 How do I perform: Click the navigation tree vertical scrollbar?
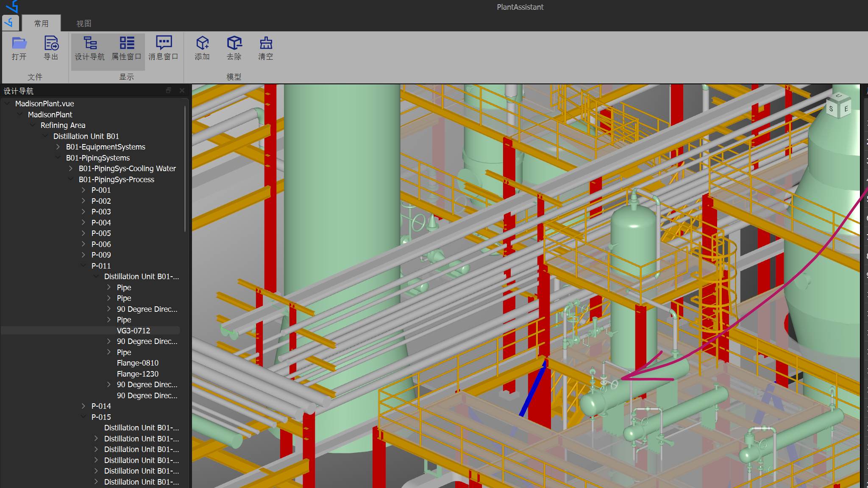point(185,169)
